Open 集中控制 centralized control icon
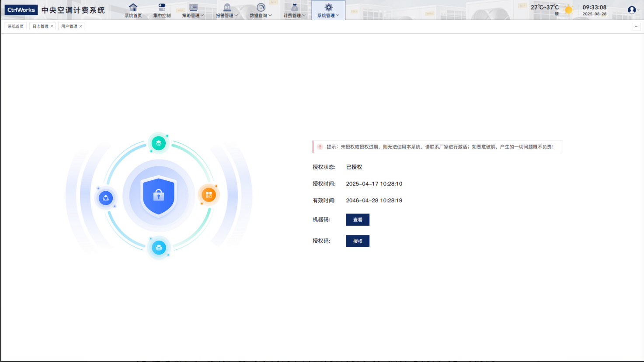The width and height of the screenshot is (644, 362). (162, 7)
